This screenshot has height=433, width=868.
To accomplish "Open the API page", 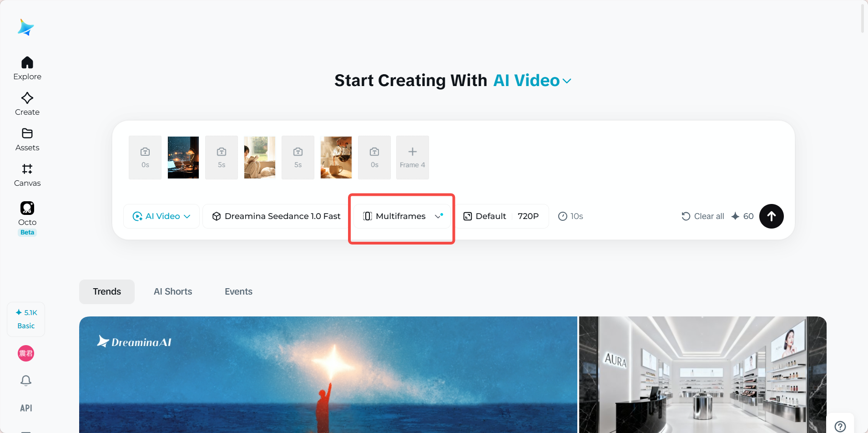I will (26, 408).
